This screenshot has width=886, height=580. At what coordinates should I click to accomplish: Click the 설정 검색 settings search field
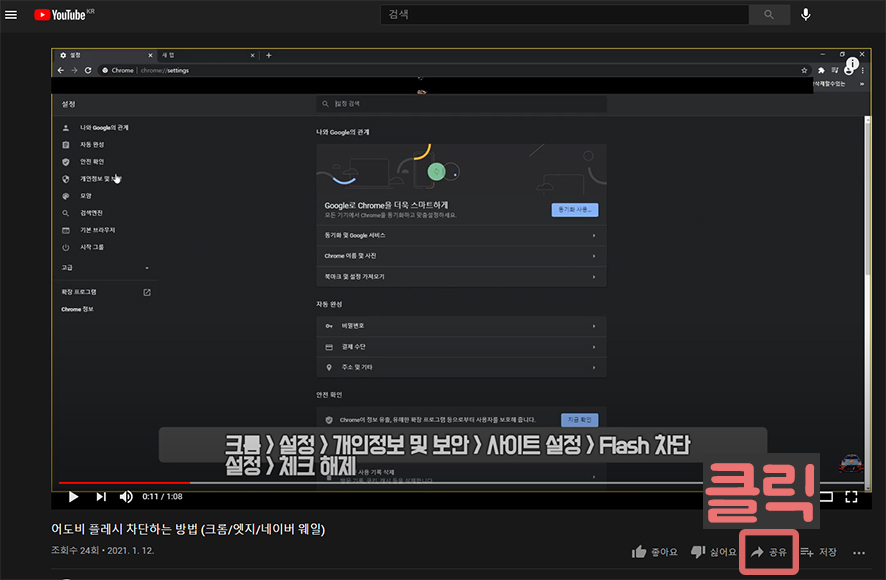[x=462, y=103]
